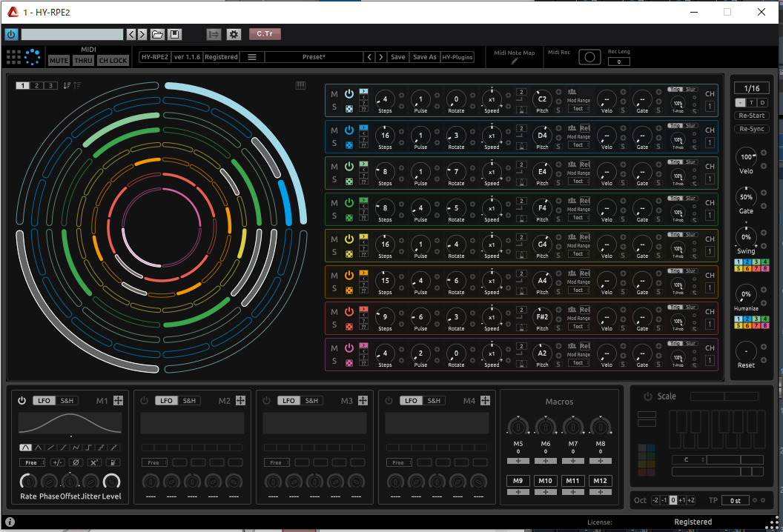Click the piano keyboard icon above the tracks

click(300, 85)
